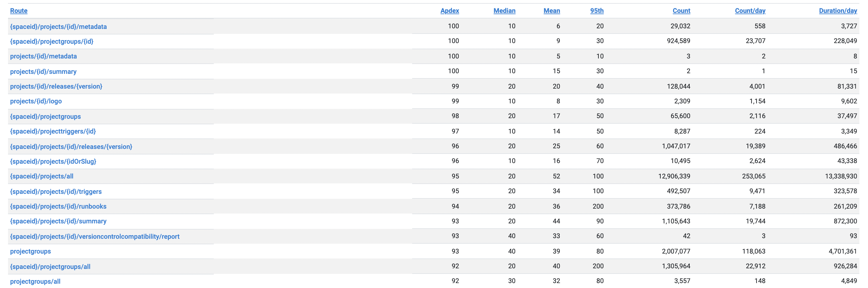Click the Count/day column header
Image resolution: width=868 pixels, height=288 pixels.
click(750, 11)
